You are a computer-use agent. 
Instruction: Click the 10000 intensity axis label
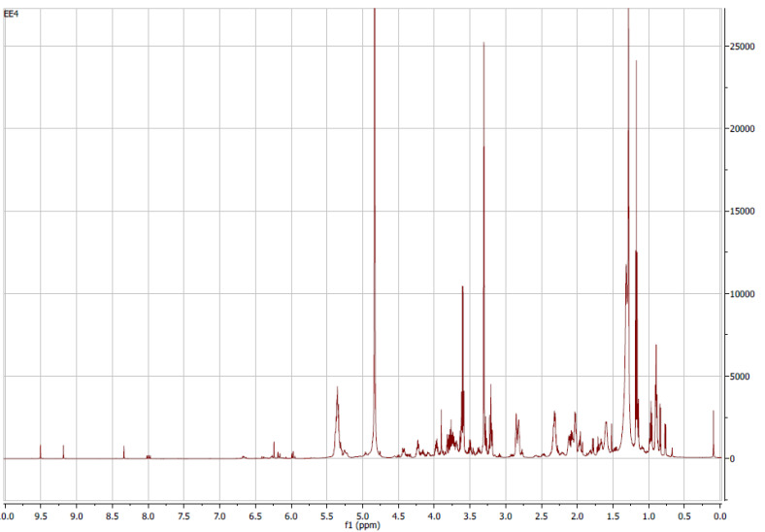[x=743, y=294]
